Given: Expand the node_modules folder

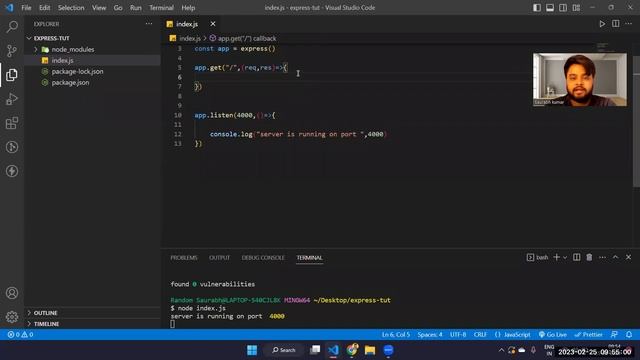Looking at the screenshot, I should (73, 49).
